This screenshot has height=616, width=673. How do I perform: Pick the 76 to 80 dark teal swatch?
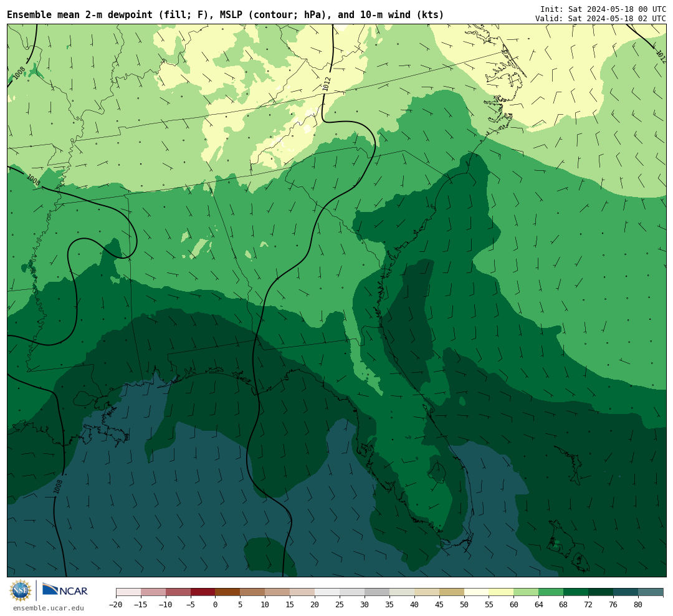[x=626, y=592]
